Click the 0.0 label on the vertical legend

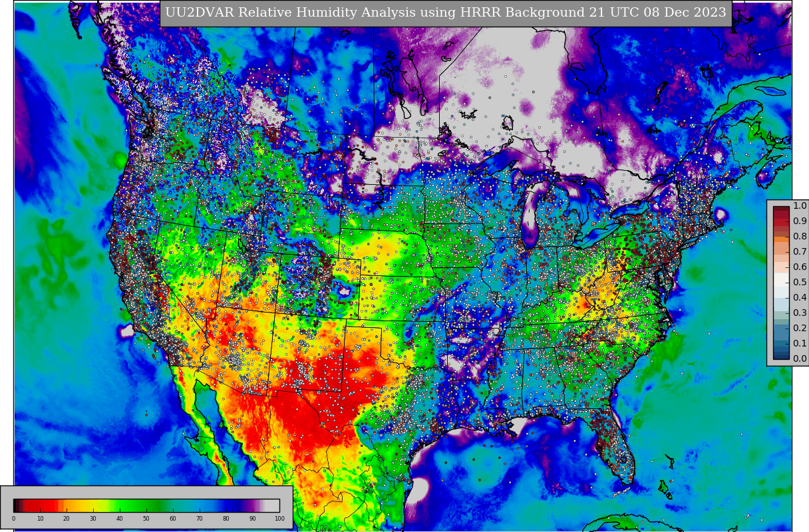pos(800,359)
